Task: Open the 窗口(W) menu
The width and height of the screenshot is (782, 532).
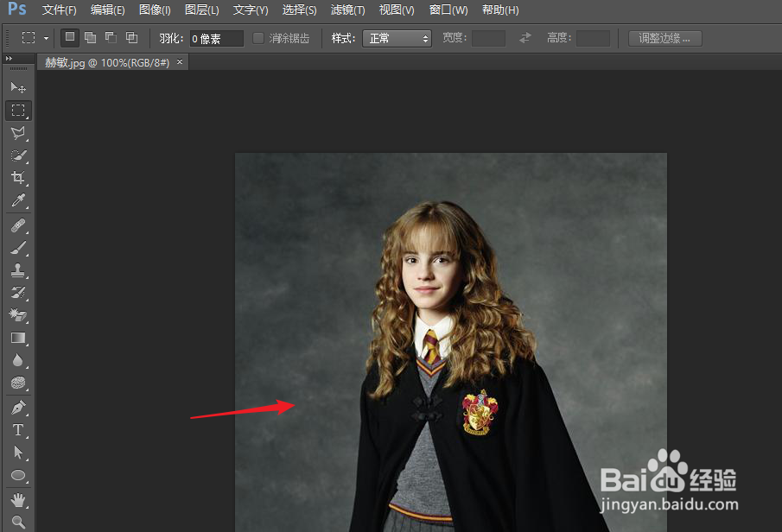Action: pos(448,10)
